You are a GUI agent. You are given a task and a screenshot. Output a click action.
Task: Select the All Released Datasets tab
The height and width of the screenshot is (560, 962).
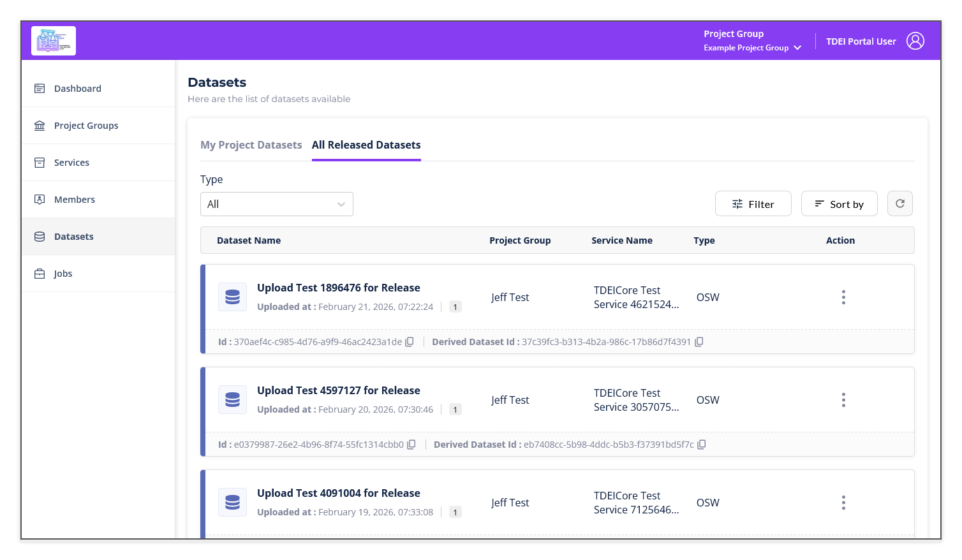click(x=366, y=145)
